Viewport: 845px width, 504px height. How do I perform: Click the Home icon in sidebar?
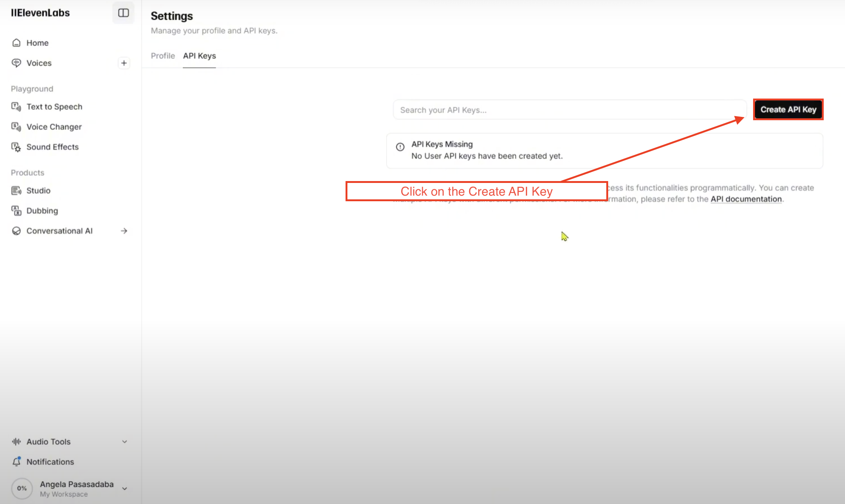(16, 43)
